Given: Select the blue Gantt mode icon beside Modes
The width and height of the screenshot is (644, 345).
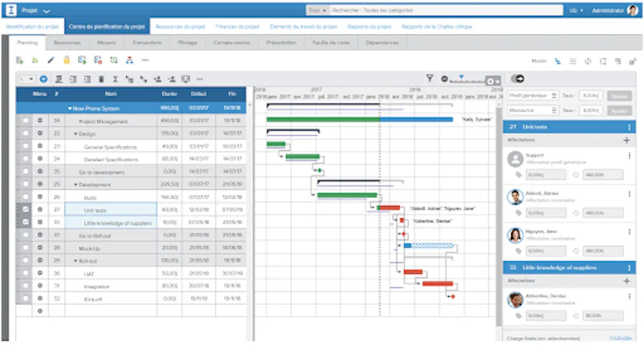Looking at the screenshot, I should [557, 61].
